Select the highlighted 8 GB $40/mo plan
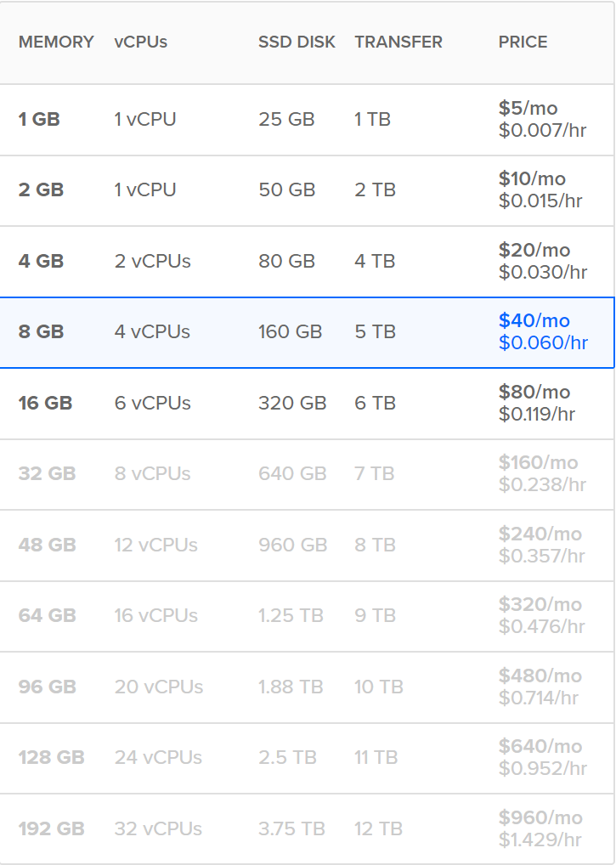Image resolution: width=616 pixels, height=865 pixels. [307, 332]
